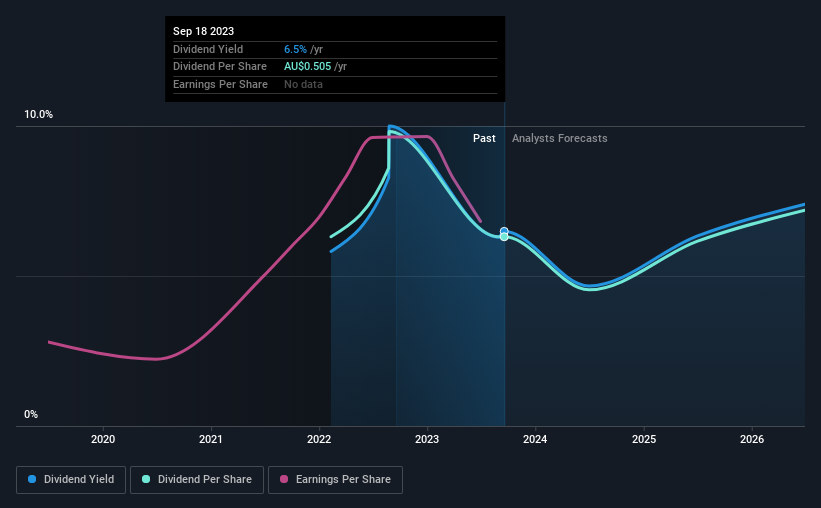The width and height of the screenshot is (821, 508).
Task: Click the blue Dividend Yield legend dot
Action: (x=32, y=479)
